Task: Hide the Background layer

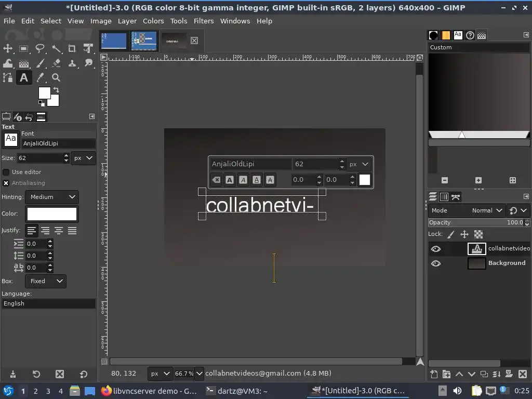Action: 436,263
